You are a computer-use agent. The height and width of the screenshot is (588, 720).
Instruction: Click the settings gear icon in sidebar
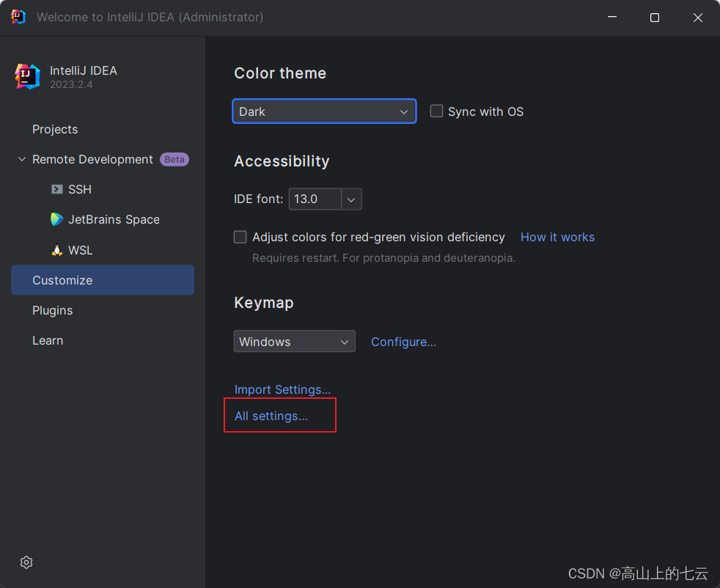[26, 562]
